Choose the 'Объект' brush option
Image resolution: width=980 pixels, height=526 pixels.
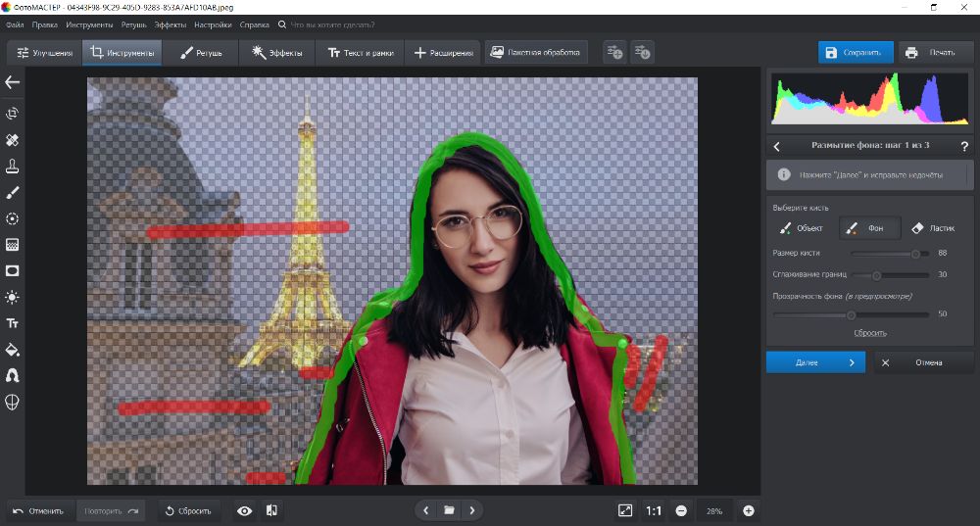tap(801, 228)
